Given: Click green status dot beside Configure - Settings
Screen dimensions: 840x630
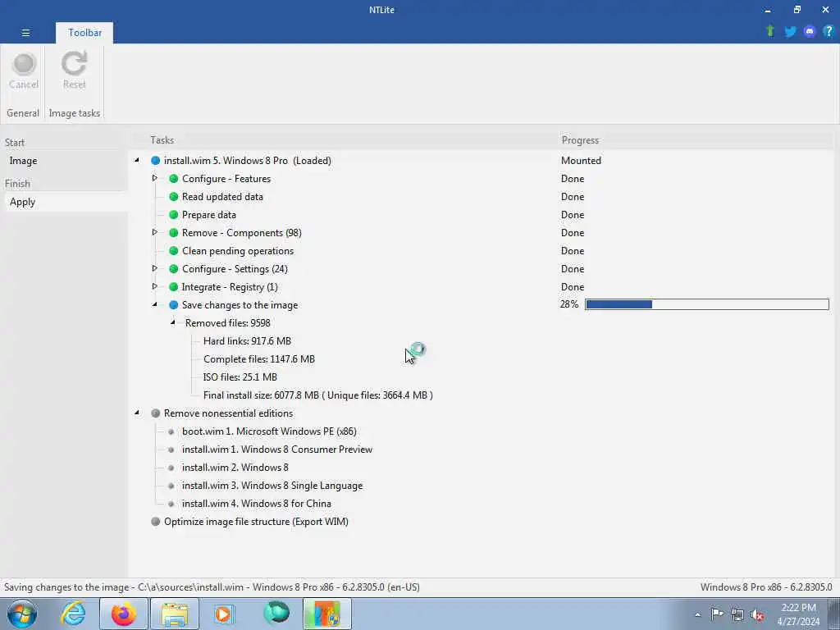Looking at the screenshot, I should (x=174, y=269).
